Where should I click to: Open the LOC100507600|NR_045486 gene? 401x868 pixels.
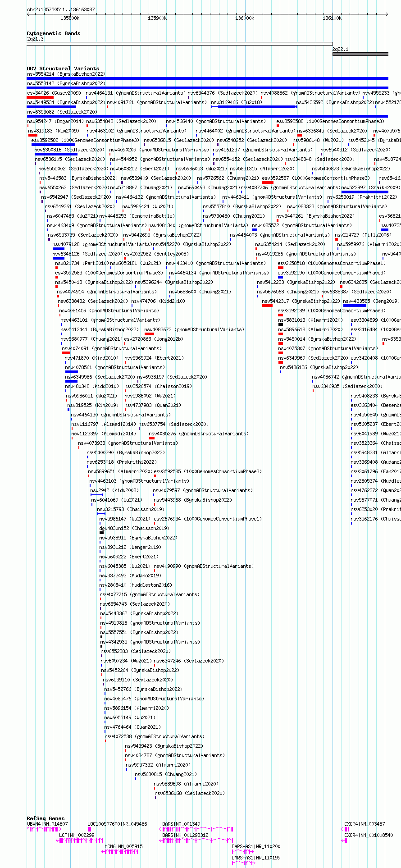coord(91,829)
